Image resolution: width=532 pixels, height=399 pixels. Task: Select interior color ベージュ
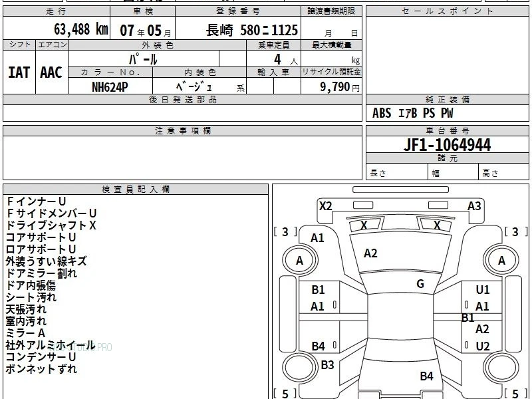coord(194,87)
